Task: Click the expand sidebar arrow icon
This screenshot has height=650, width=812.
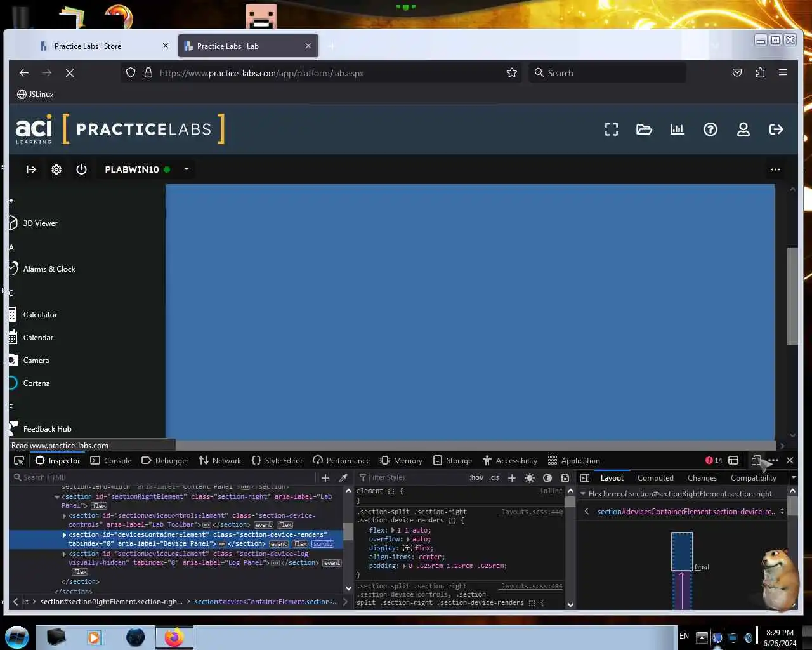Action: (x=31, y=169)
